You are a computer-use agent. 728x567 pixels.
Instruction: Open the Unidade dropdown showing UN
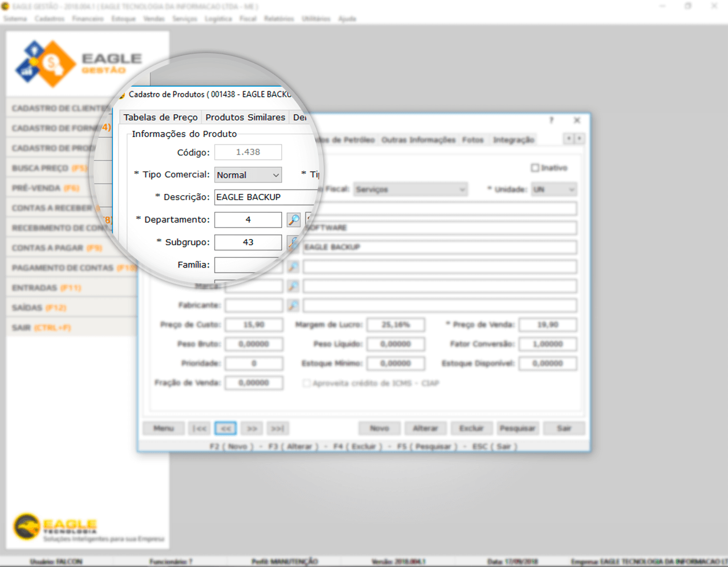[x=554, y=189]
